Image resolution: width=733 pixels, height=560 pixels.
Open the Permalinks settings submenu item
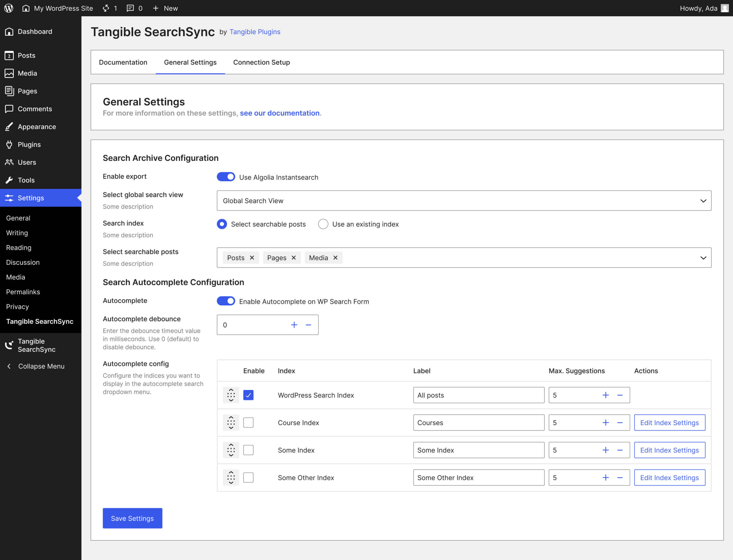(23, 292)
